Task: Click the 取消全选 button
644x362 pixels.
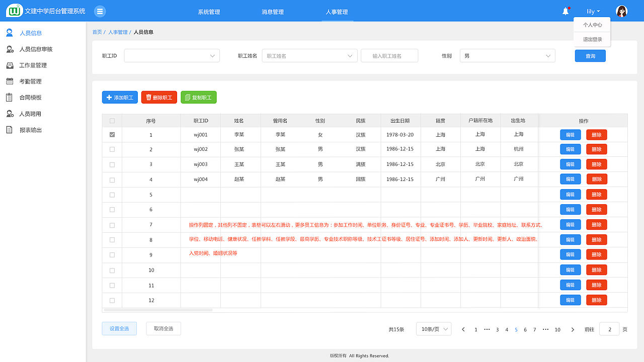Action: click(164, 329)
